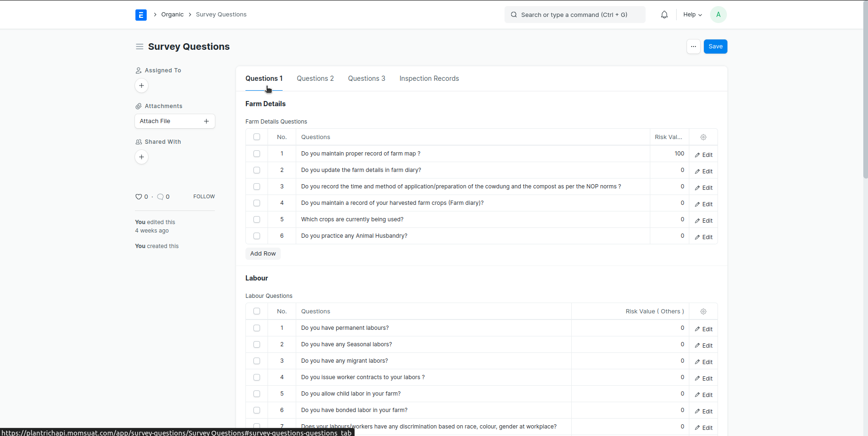Click the comments bubble icon
Viewport: 868px width, 436px height.
160,197
